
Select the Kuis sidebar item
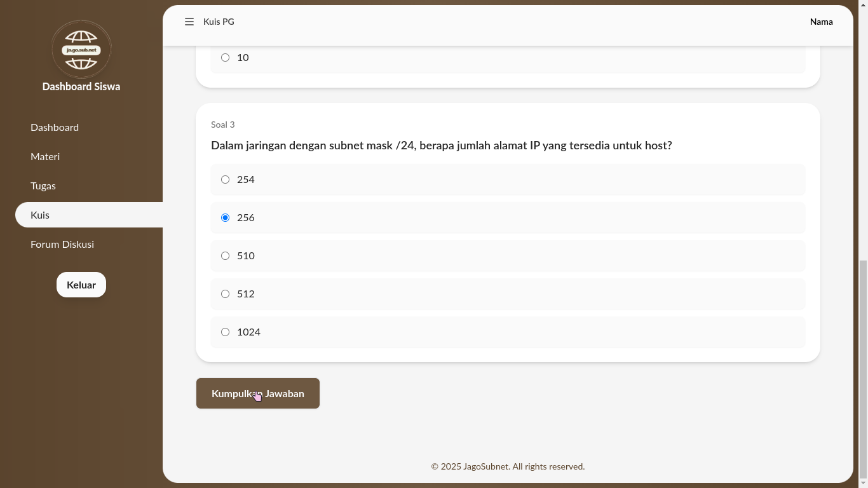coord(40,215)
